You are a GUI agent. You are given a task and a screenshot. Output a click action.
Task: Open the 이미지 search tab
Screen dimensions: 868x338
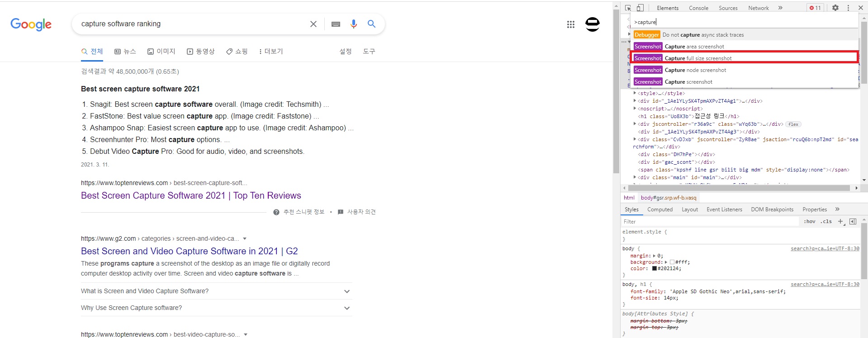161,52
